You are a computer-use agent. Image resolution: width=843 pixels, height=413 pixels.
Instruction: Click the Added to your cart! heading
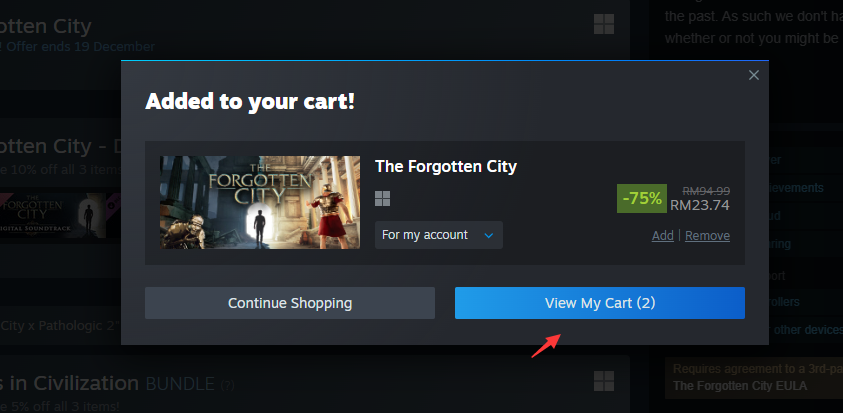point(249,102)
